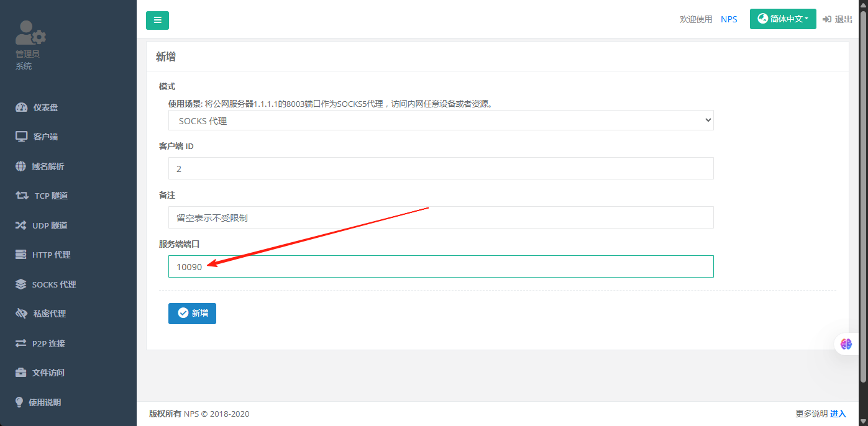Toggle sidebar with green hamburger button
This screenshot has width=868, height=426.
pos(157,20)
